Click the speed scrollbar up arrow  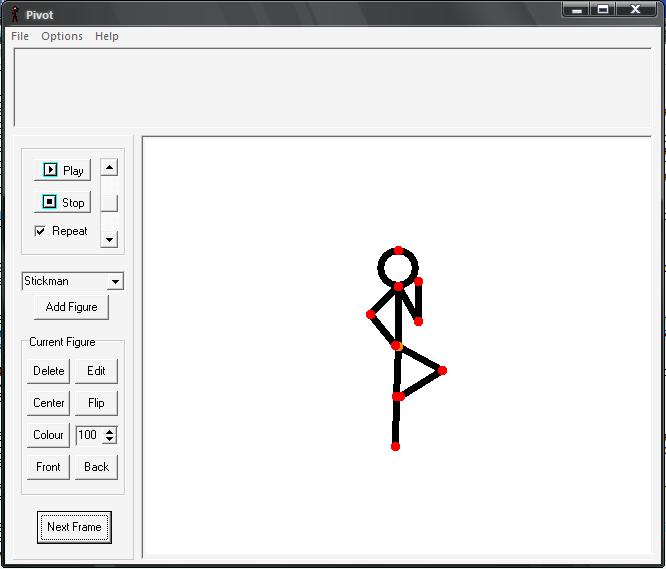[x=109, y=167]
